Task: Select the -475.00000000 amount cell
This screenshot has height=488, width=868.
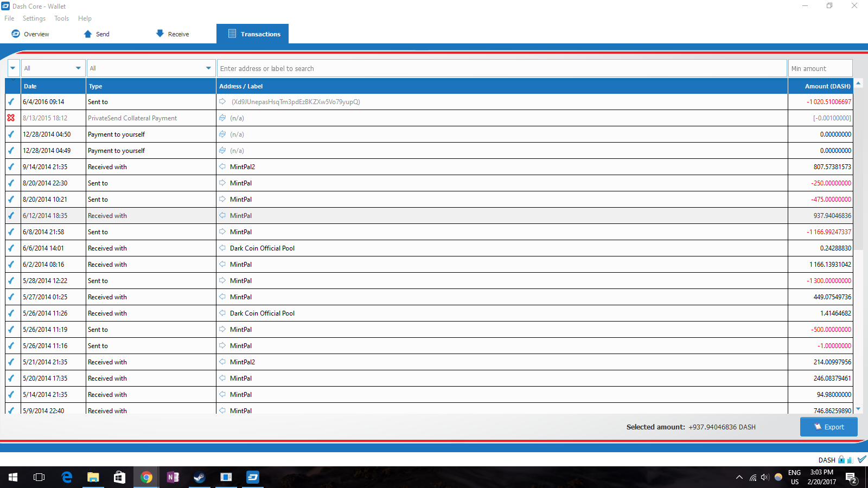Action: coord(821,199)
